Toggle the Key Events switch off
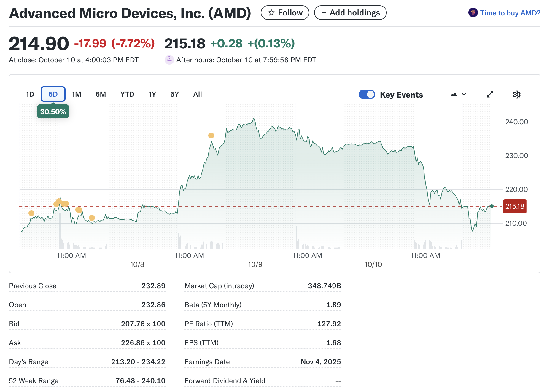This screenshot has height=392, width=544. click(x=367, y=94)
